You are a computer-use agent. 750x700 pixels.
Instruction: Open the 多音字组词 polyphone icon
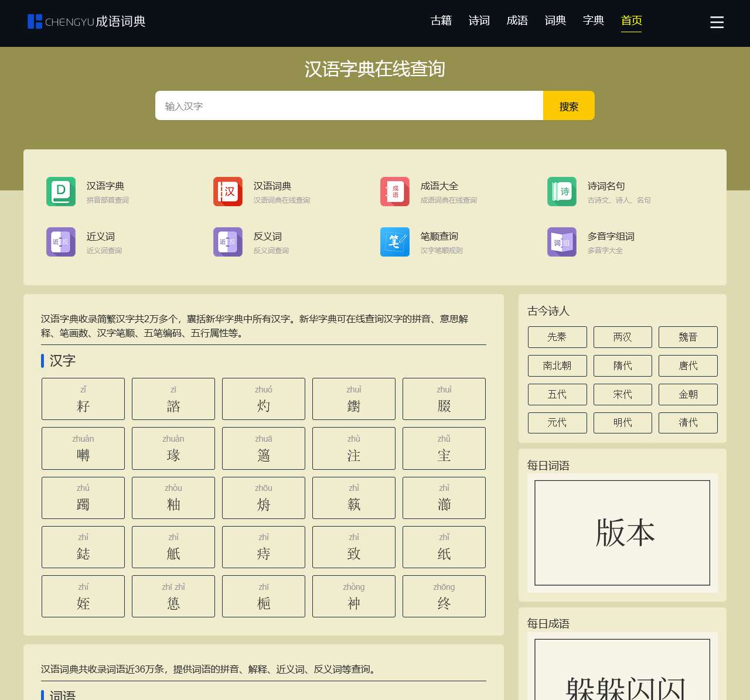[561, 242]
